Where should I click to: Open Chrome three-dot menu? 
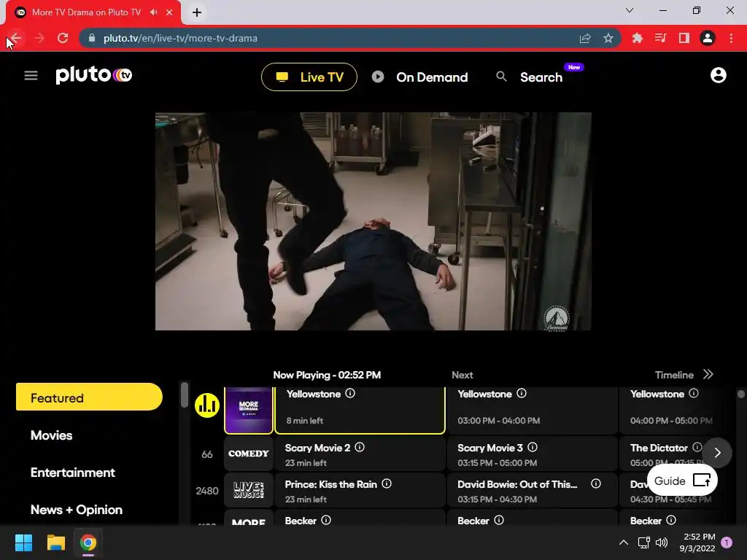[731, 38]
